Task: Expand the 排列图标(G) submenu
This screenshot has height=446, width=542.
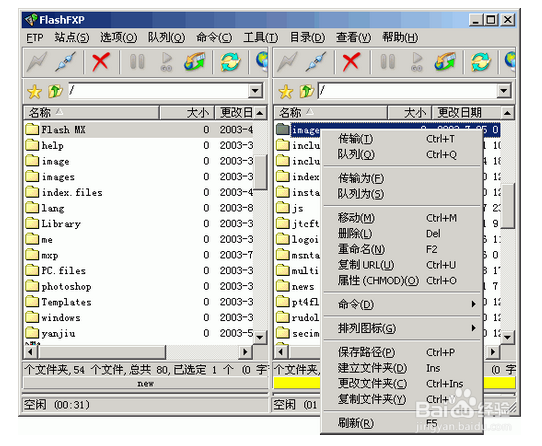Action: pos(402,328)
